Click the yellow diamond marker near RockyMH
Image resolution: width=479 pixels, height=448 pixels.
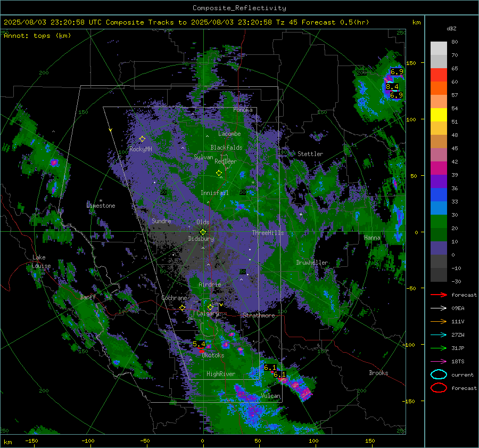142,139
